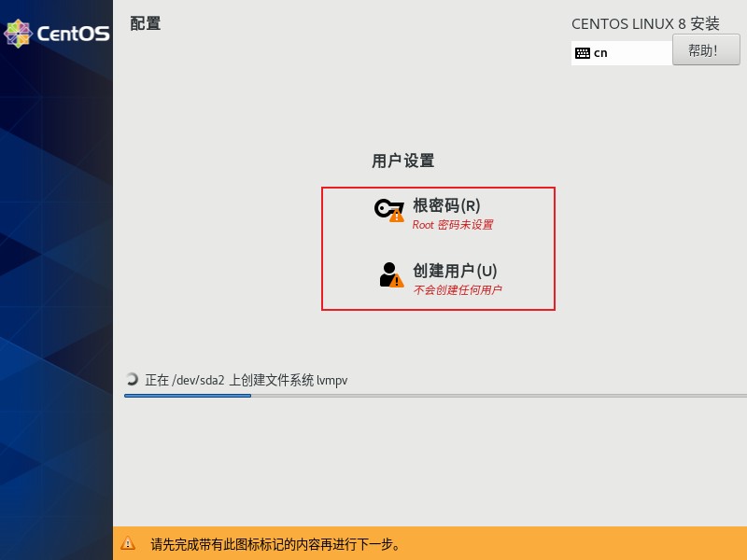
Task: Click the '不会创建任何用户' warning text
Action: pos(458,290)
